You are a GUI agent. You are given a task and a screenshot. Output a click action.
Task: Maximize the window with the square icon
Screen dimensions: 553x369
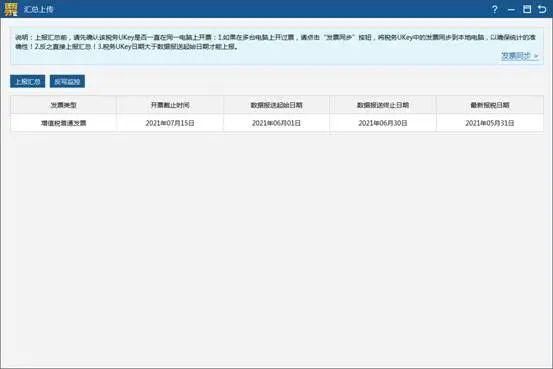(527, 9)
